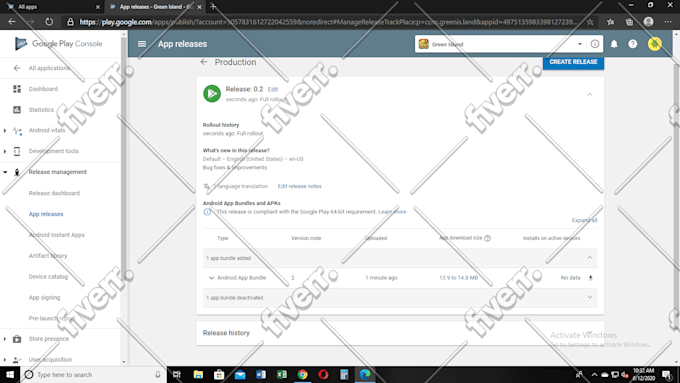
Task: Open Google Chrome from taskbar
Action: 302,374
